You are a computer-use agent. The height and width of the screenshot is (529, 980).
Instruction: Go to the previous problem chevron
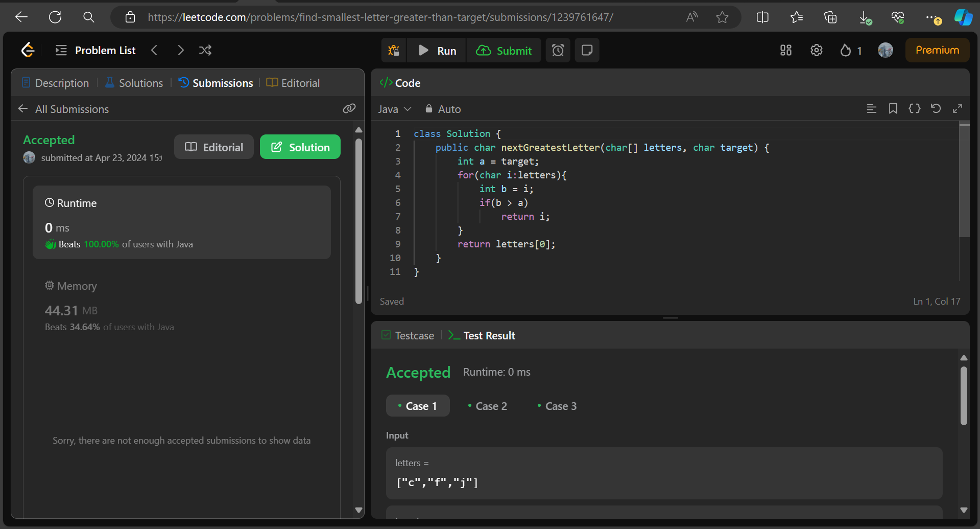(154, 50)
